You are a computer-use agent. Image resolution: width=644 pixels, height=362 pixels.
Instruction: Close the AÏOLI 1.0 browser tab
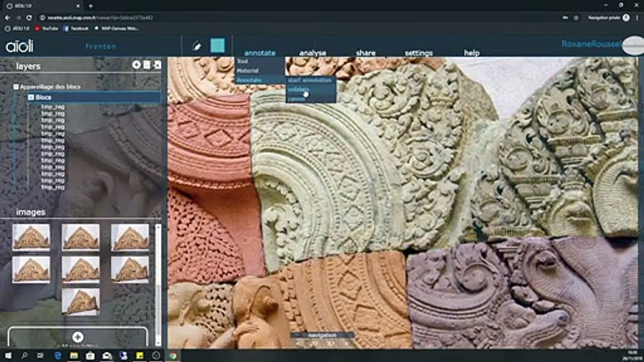pos(77,6)
